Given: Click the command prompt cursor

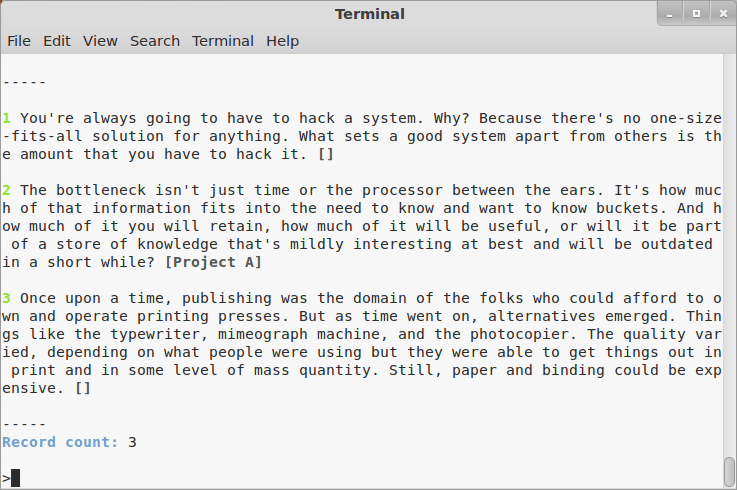Looking at the screenshot, I should pyautogui.click(x=15, y=478).
